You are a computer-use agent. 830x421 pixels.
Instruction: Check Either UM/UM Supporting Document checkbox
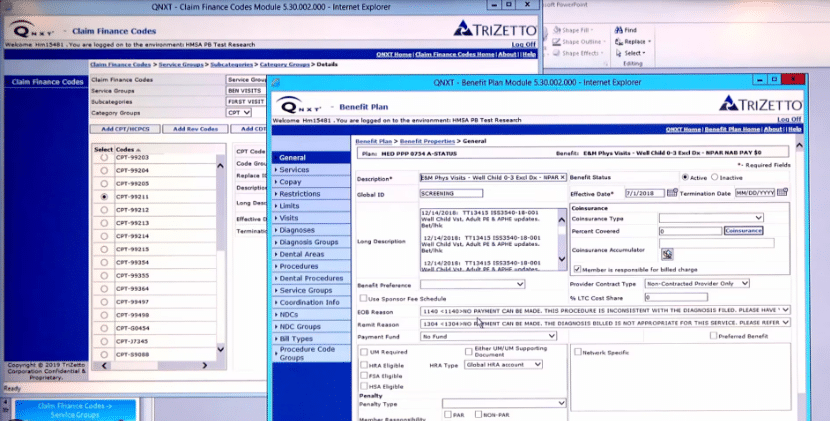tap(468, 351)
